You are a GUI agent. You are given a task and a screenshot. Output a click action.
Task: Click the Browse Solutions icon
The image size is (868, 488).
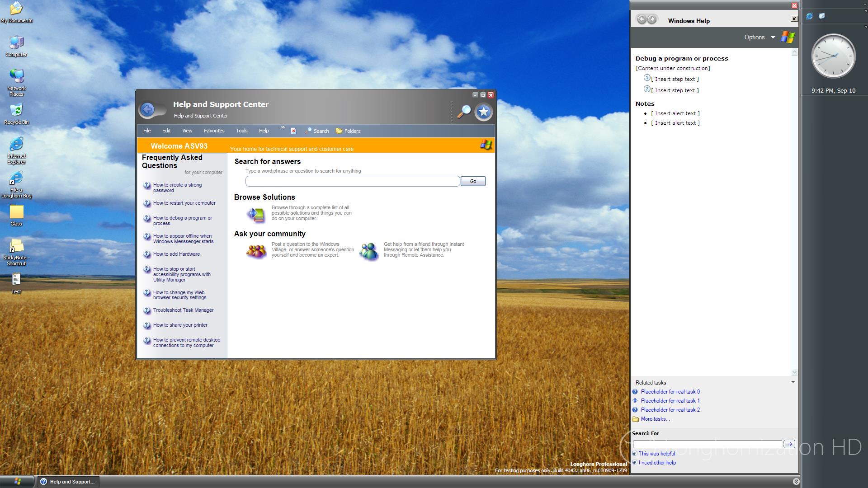click(256, 214)
